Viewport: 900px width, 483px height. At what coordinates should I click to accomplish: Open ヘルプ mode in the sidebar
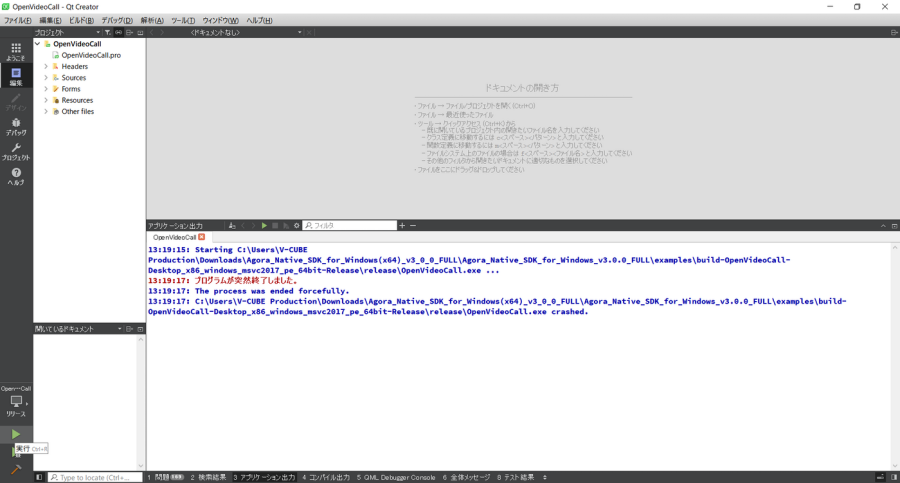click(x=16, y=176)
